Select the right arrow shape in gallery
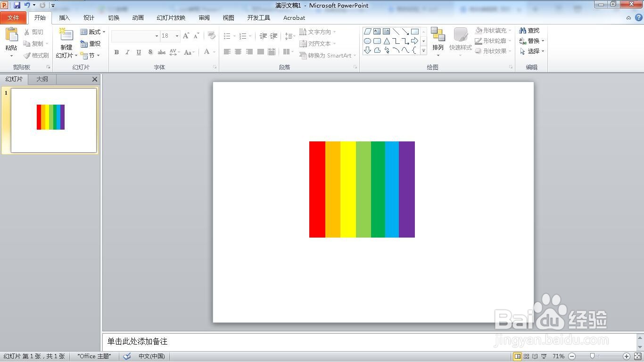The image size is (644, 362). pyautogui.click(x=415, y=41)
